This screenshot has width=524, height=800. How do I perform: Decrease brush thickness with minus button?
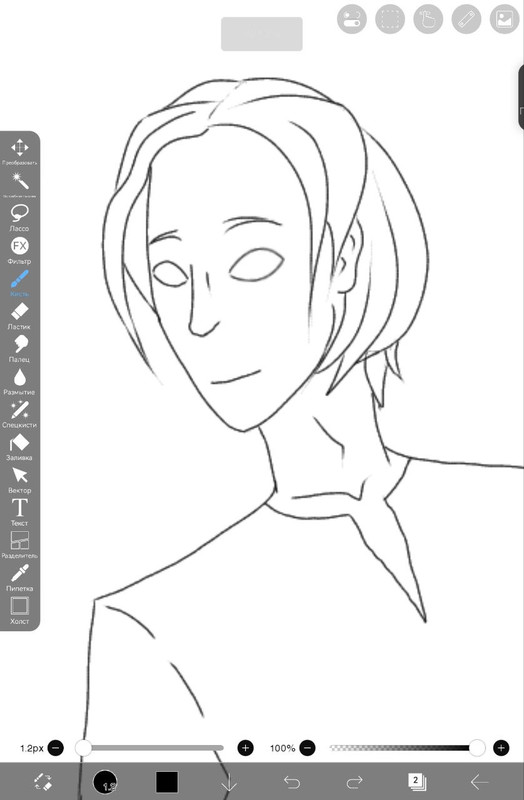56,748
